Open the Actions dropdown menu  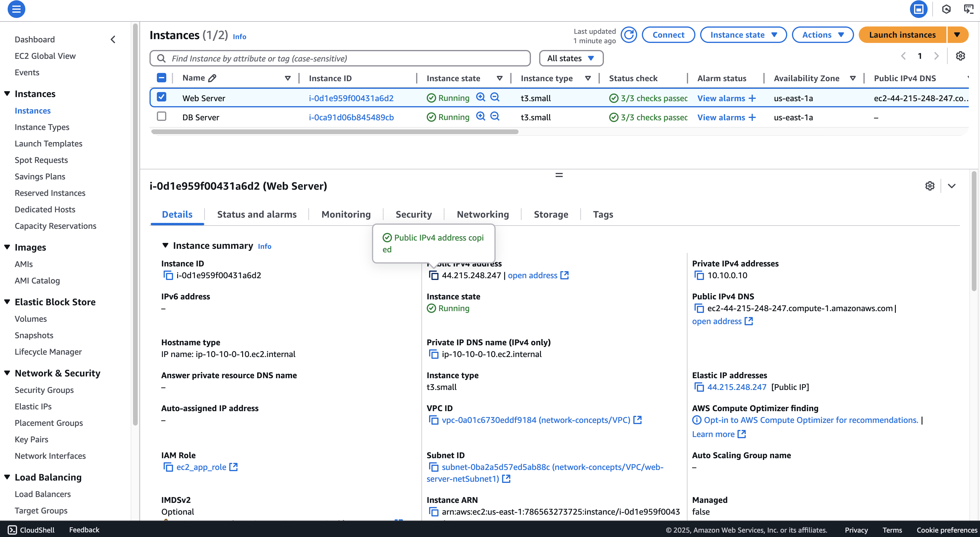point(823,35)
